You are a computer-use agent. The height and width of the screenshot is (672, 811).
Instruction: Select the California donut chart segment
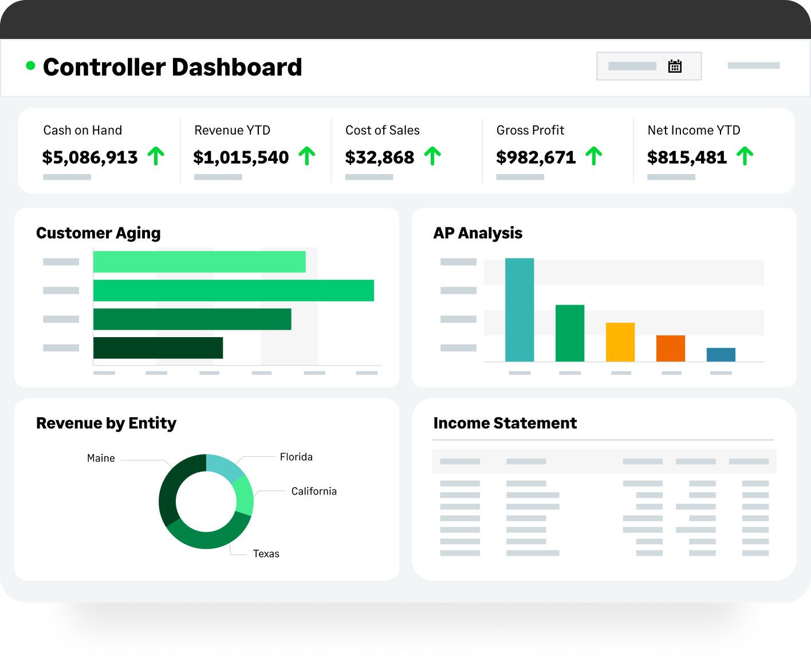tap(244, 495)
